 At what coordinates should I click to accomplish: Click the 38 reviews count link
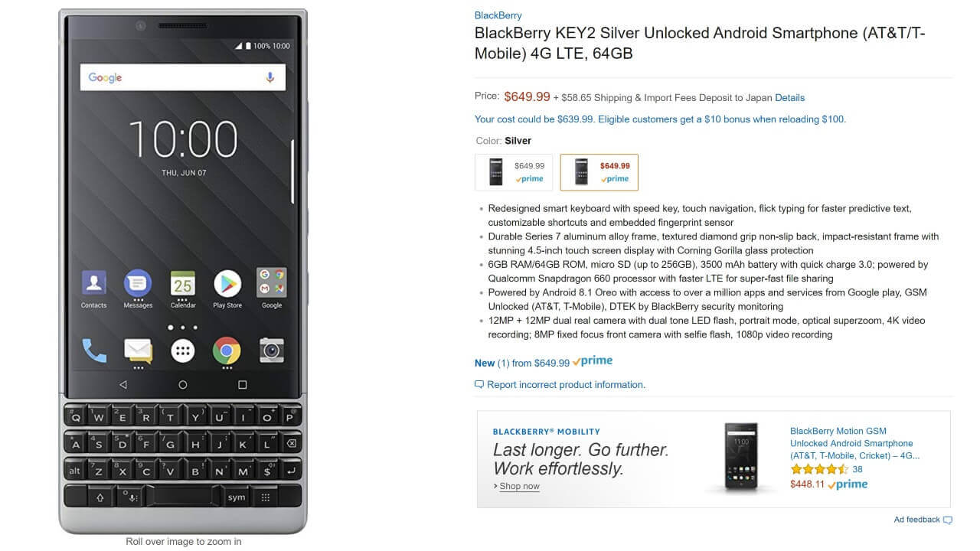pos(857,469)
